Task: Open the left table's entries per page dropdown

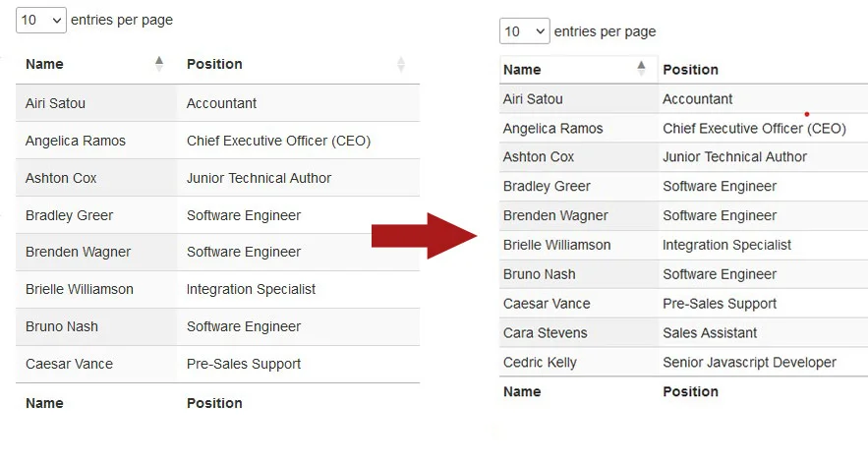Action: point(41,20)
